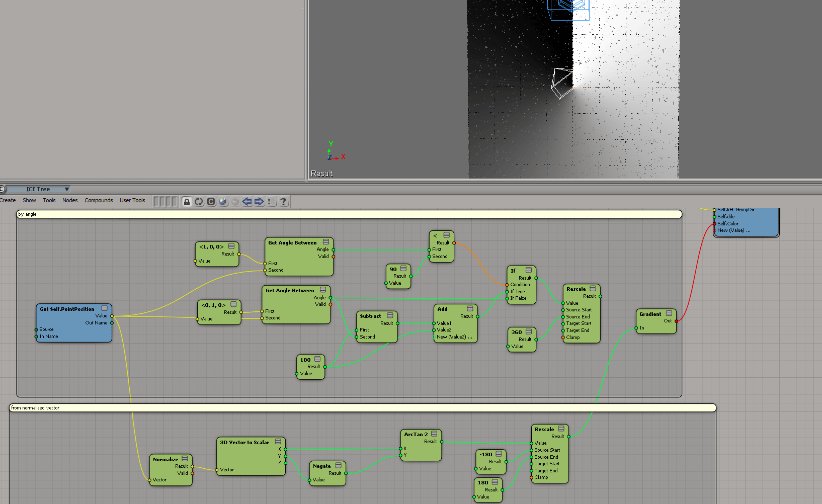Viewport: 822px width, 504px height.
Task: Open the Nodes menu
Action: click(70, 200)
